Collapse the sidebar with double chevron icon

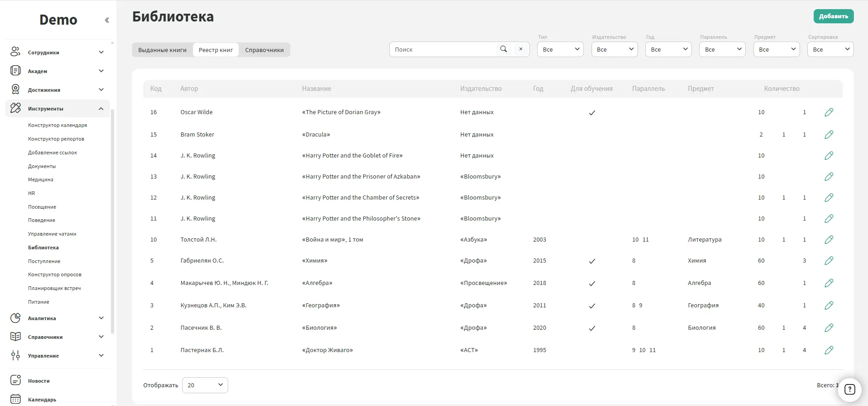point(107,20)
